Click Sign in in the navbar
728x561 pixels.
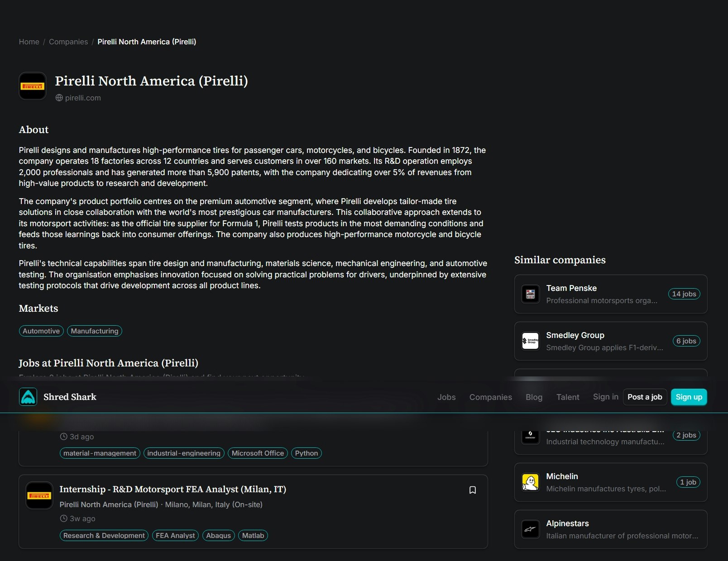click(x=606, y=397)
